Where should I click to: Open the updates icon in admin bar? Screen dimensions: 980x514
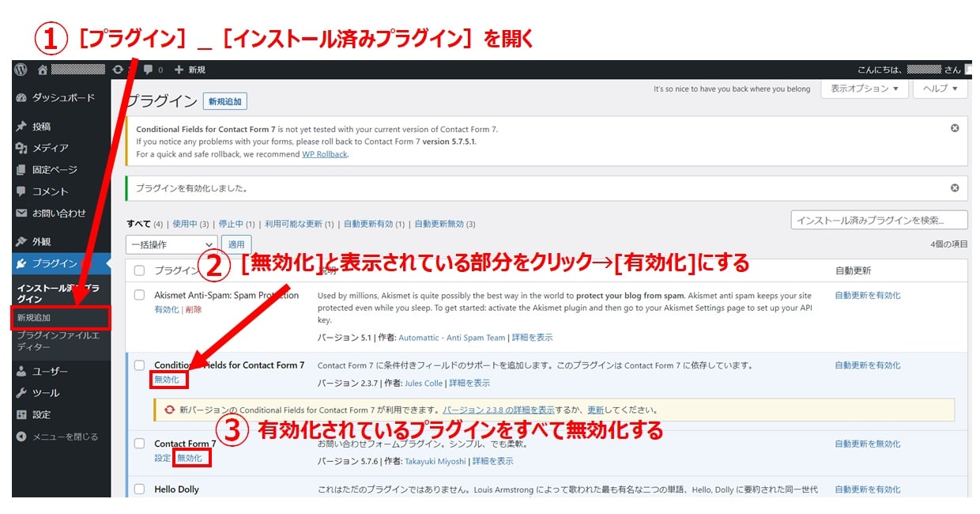[x=119, y=70]
